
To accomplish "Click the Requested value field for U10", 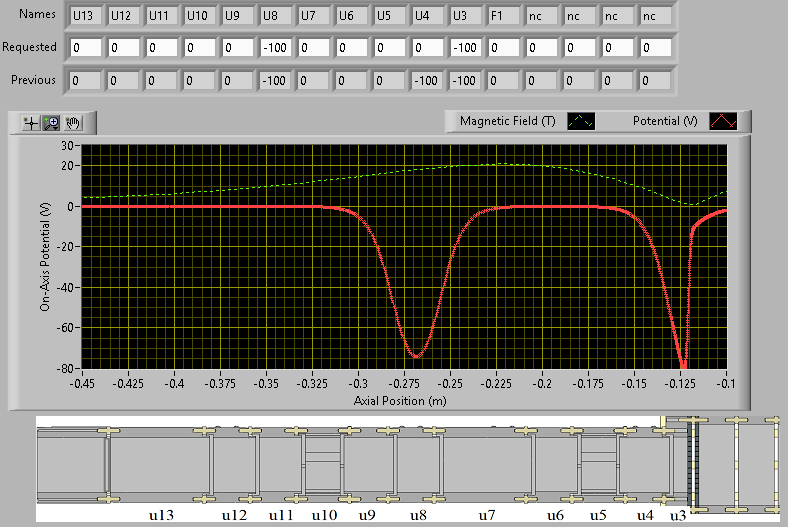I will [200, 48].
